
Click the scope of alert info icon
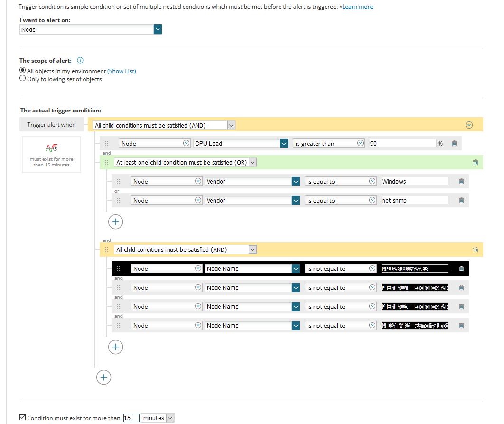coord(80,60)
